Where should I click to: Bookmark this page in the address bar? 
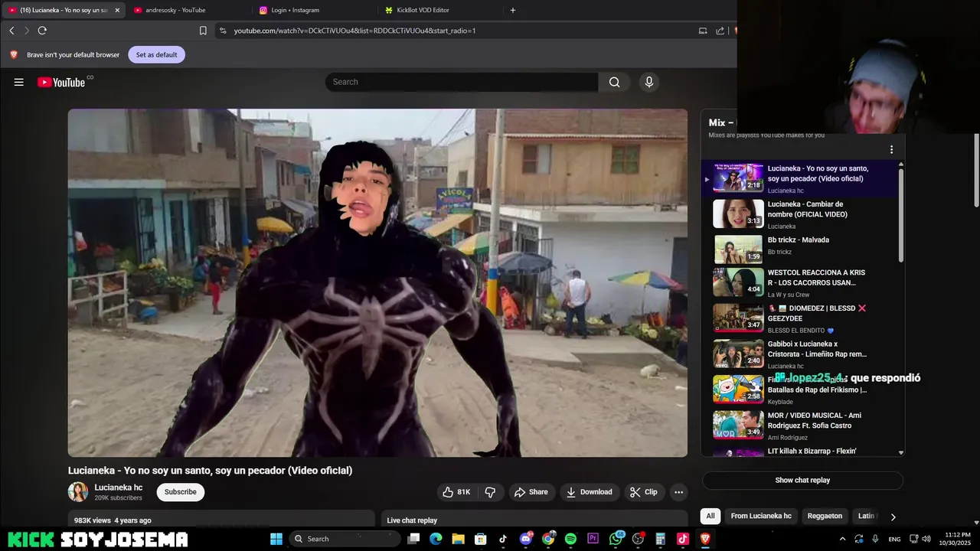point(203,31)
